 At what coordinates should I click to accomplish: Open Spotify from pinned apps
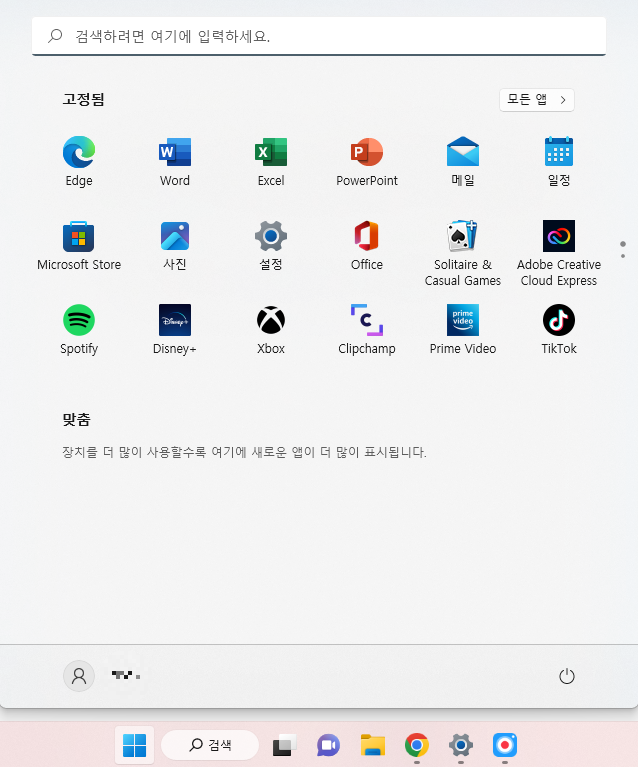tap(79, 330)
